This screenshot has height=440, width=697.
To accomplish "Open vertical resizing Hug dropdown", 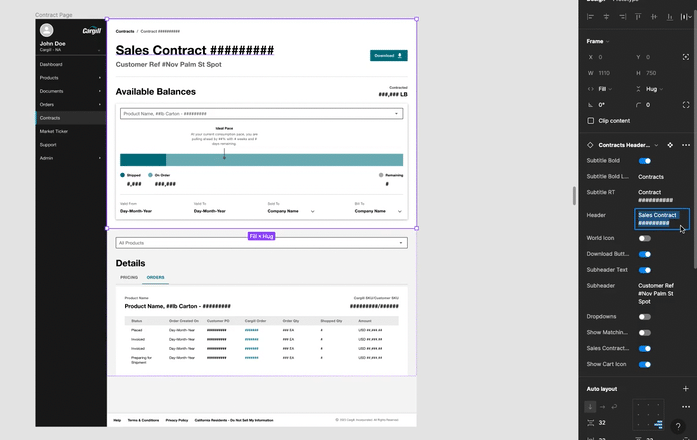I will [654, 89].
